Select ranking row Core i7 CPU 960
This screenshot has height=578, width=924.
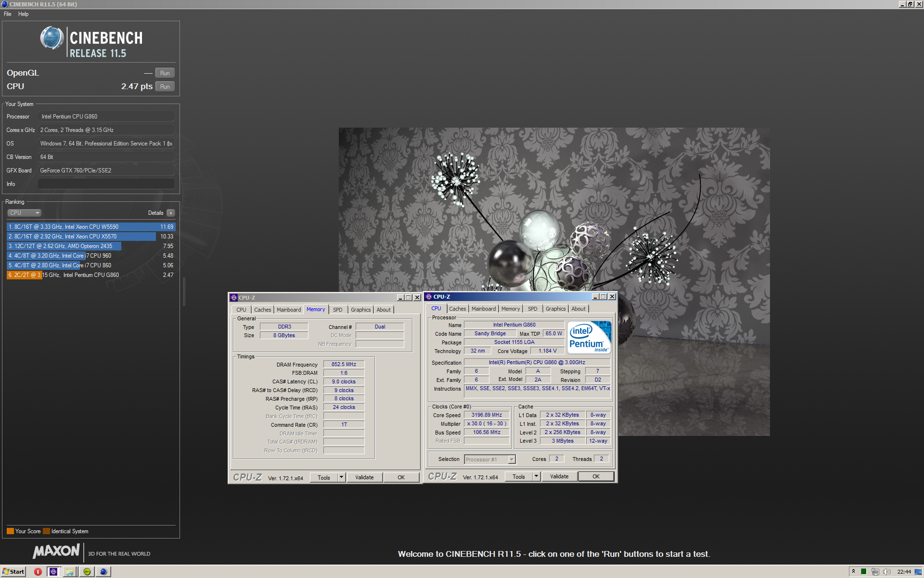click(x=91, y=256)
